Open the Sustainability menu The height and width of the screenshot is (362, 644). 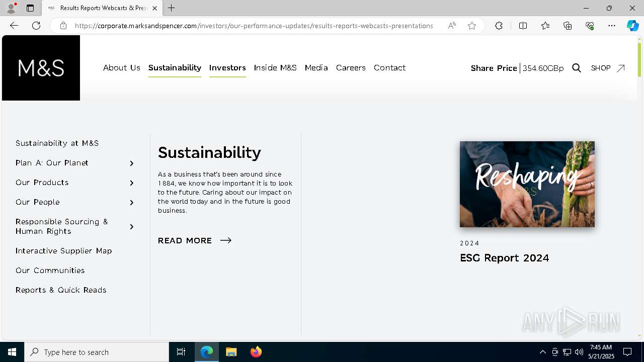tap(175, 67)
